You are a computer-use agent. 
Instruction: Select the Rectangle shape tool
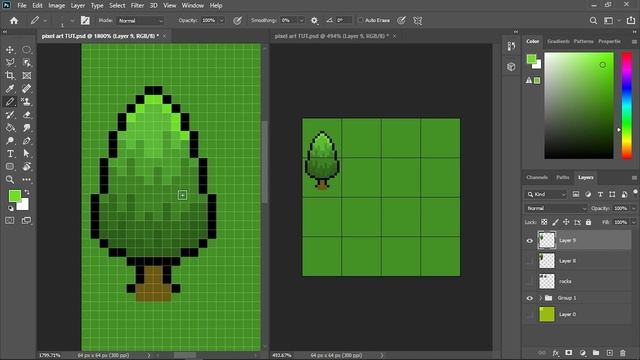10,167
